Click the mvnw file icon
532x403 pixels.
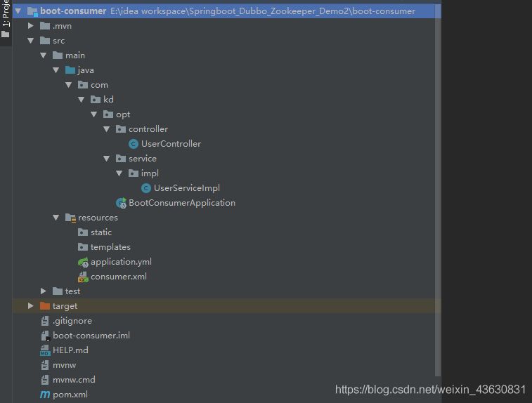(x=45, y=365)
